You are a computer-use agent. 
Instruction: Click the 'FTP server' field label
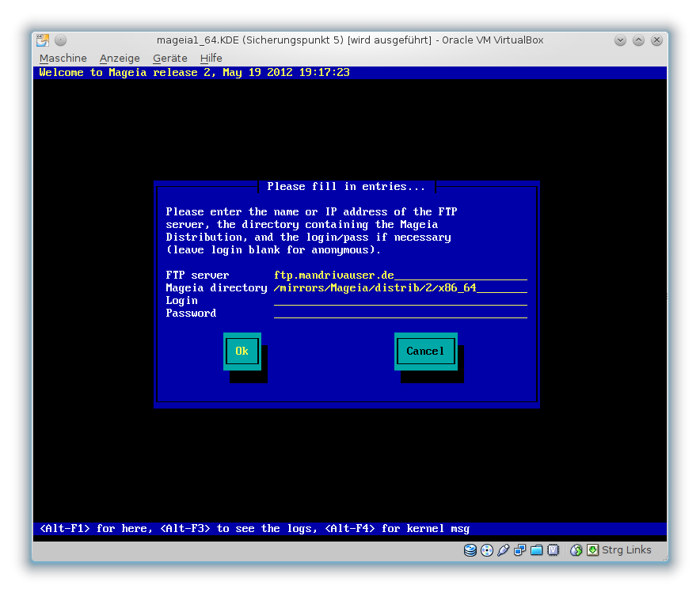197,275
